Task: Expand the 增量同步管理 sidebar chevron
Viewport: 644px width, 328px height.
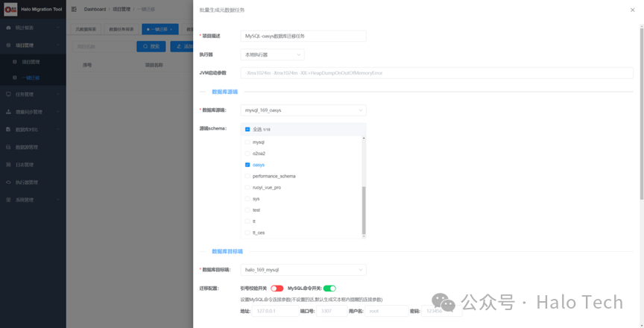Action: coord(58,112)
